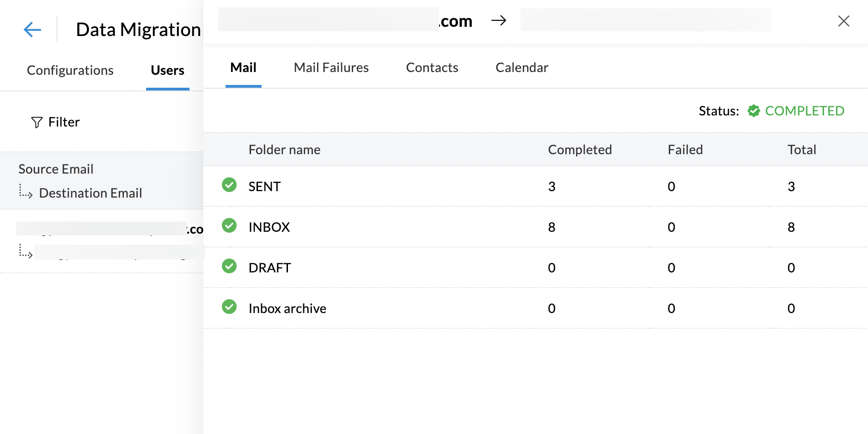Close the migration details panel
The width and height of the screenshot is (868, 434).
coord(844,21)
